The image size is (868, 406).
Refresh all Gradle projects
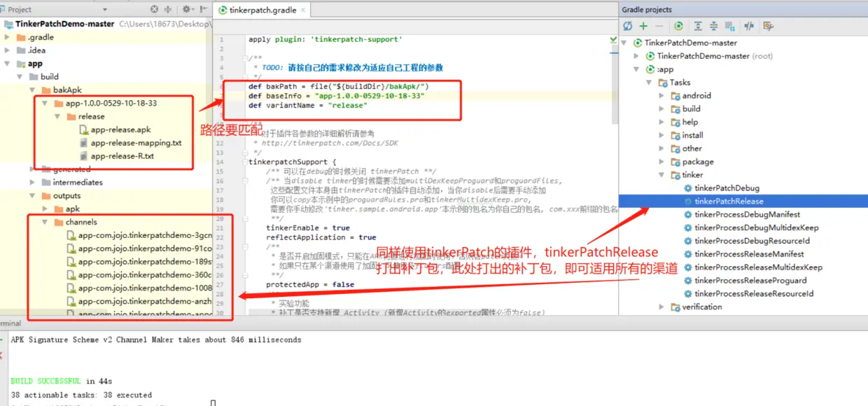point(628,26)
